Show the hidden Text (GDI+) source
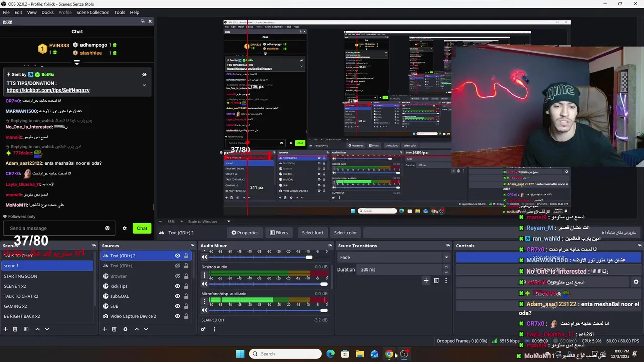This screenshot has height=362, width=644. point(177,266)
